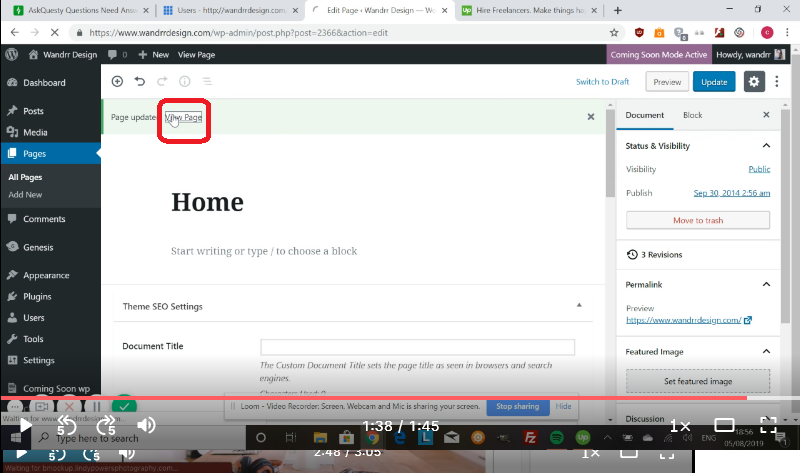The width and height of the screenshot is (800, 473).
Task: Click Move to trash
Action: [x=698, y=220]
